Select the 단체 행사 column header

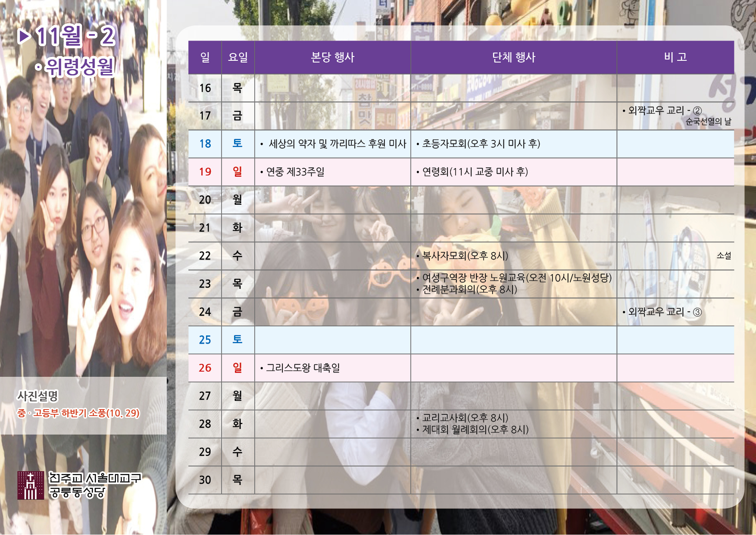(x=513, y=57)
